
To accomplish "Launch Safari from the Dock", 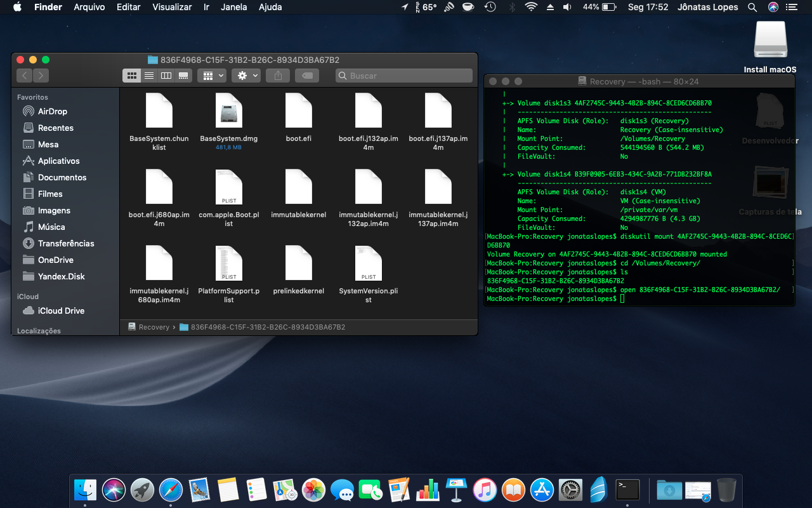I will pyautogui.click(x=171, y=490).
